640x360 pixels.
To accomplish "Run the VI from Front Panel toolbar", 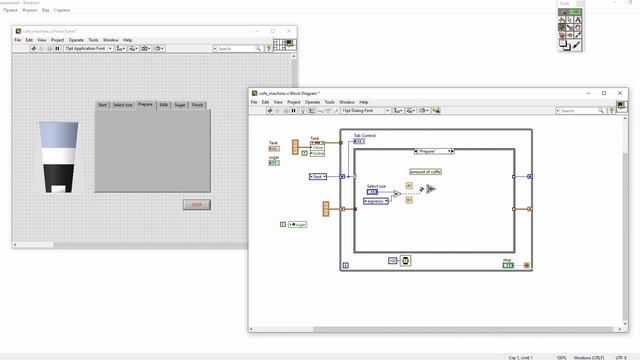I will pos(34,49).
